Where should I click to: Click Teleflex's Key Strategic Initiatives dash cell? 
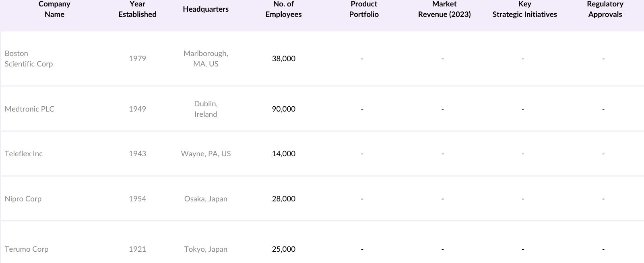pyautogui.click(x=523, y=154)
